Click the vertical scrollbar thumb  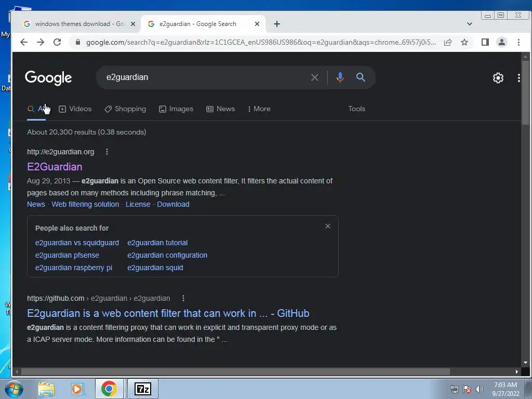click(x=525, y=92)
